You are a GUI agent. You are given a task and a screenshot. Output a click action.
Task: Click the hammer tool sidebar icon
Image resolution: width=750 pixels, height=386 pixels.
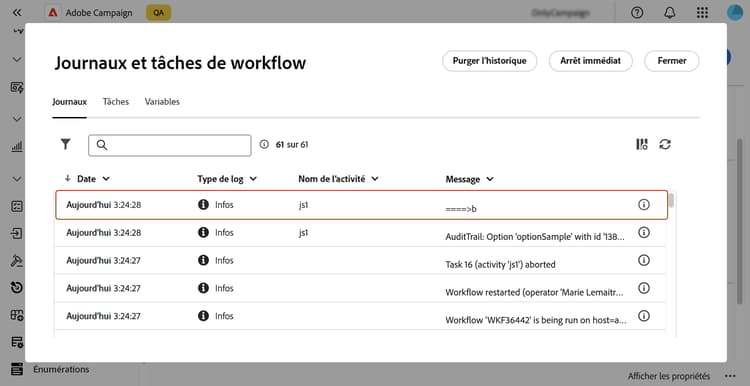pos(17,261)
